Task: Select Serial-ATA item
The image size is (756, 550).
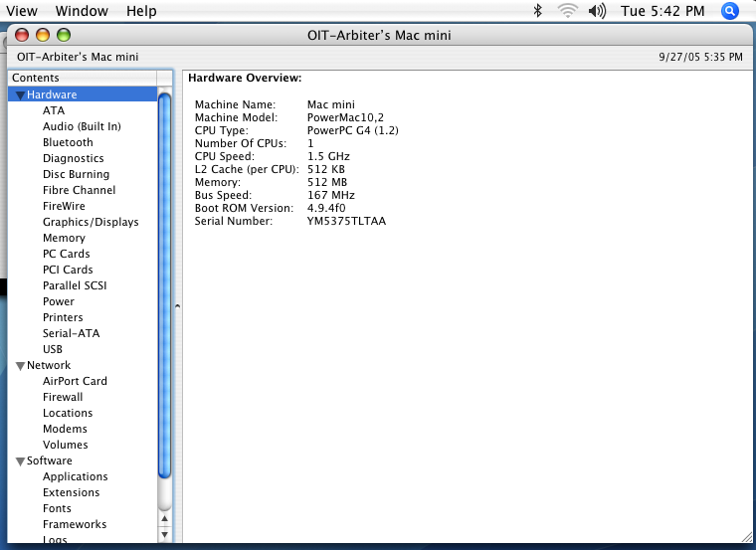Action: tap(71, 333)
